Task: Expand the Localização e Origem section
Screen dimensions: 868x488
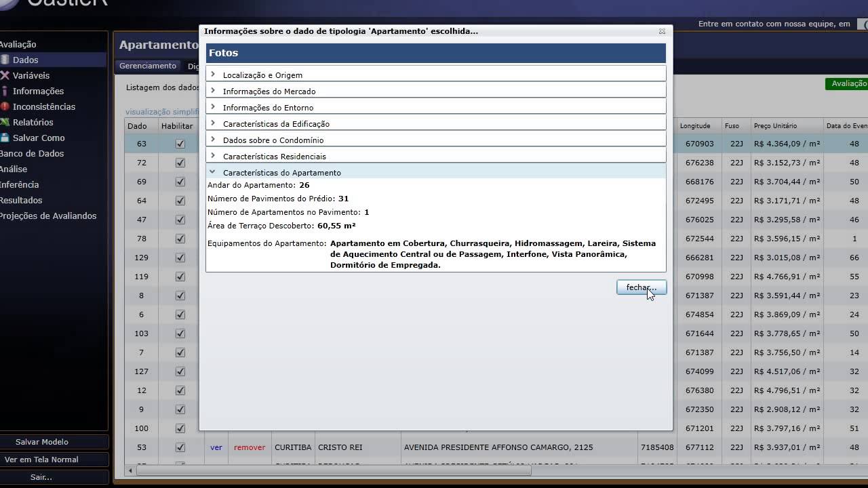Action: coord(436,75)
